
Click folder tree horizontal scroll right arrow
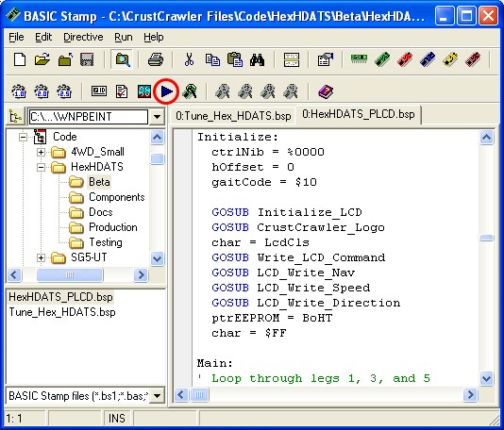point(141,275)
